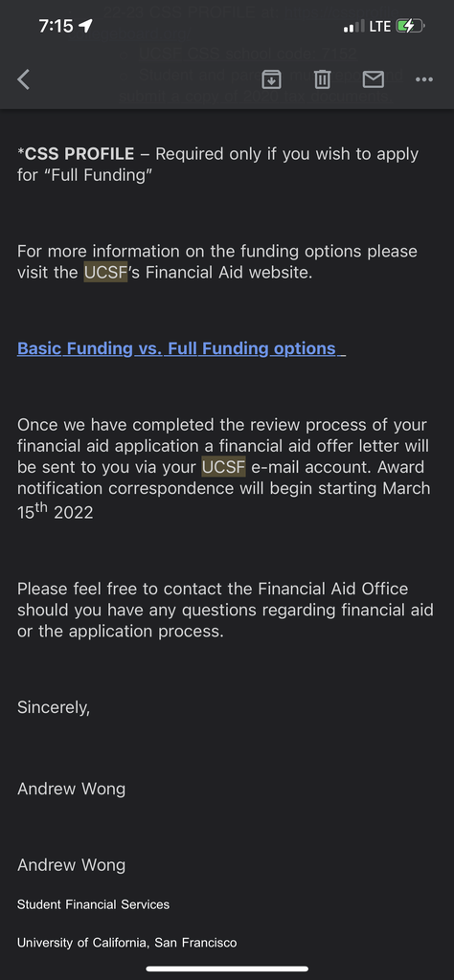Delete the email using the trash icon
The height and width of the screenshot is (980, 454).
(322, 79)
